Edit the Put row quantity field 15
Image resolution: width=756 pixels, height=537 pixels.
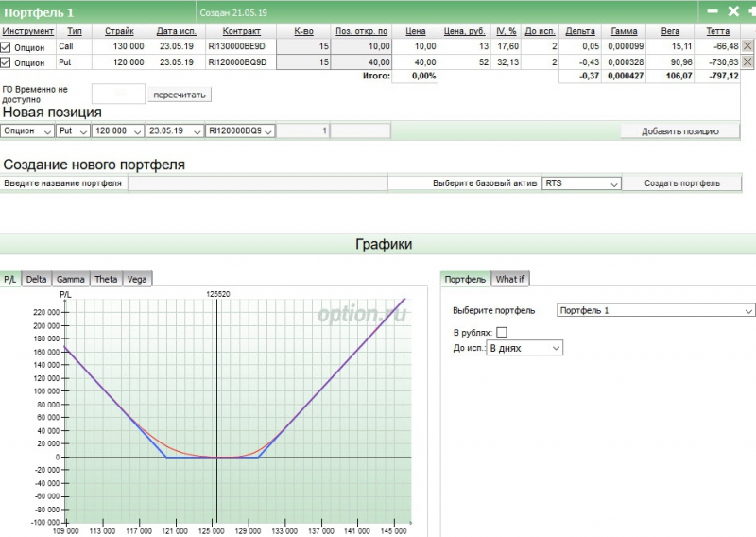point(303,61)
